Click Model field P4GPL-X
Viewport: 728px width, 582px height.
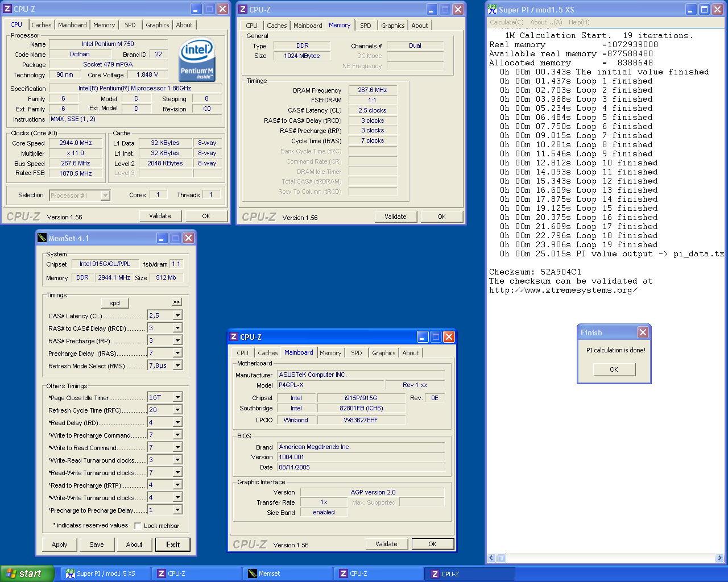click(x=330, y=385)
